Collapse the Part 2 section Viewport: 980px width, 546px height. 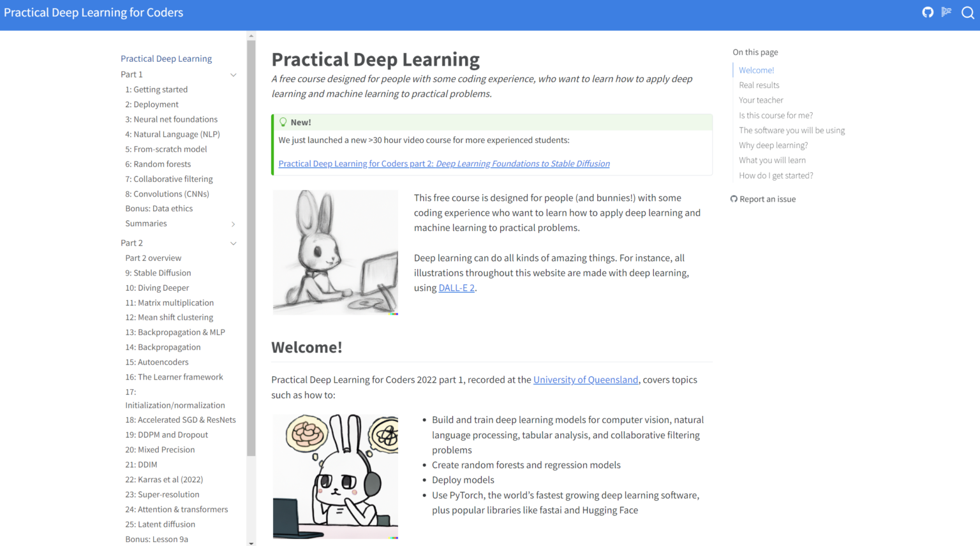pos(234,243)
